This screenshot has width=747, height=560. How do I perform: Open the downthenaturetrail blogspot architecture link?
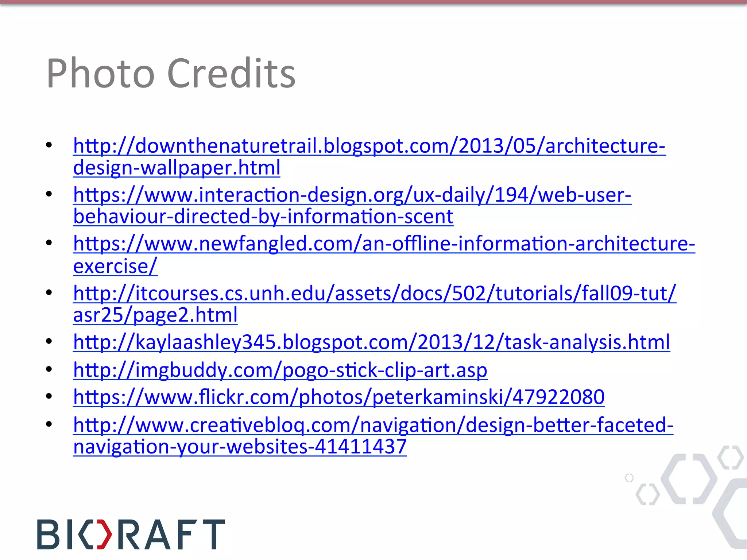point(369,146)
